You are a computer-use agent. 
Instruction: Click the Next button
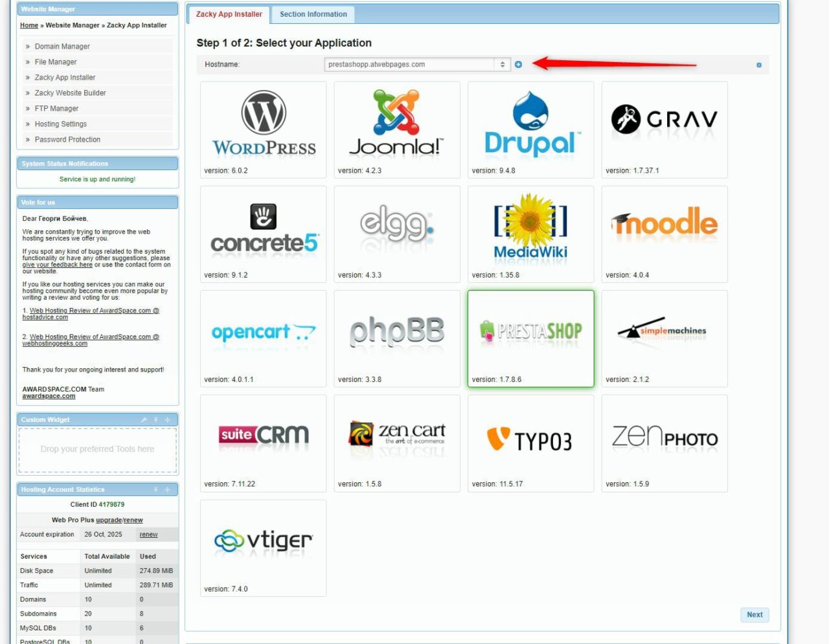754,614
